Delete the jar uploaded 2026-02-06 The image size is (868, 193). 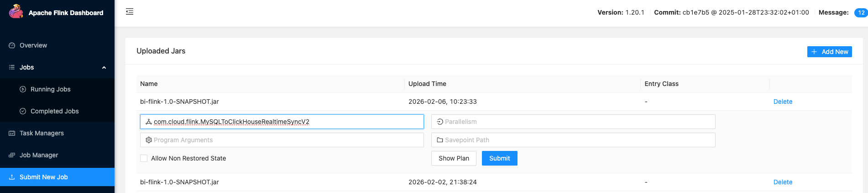click(x=783, y=102)
